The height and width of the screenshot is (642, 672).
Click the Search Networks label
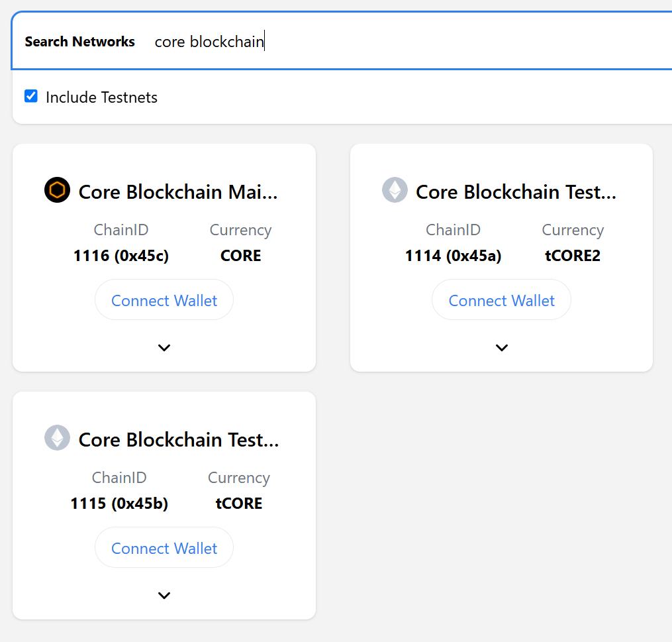79,42
